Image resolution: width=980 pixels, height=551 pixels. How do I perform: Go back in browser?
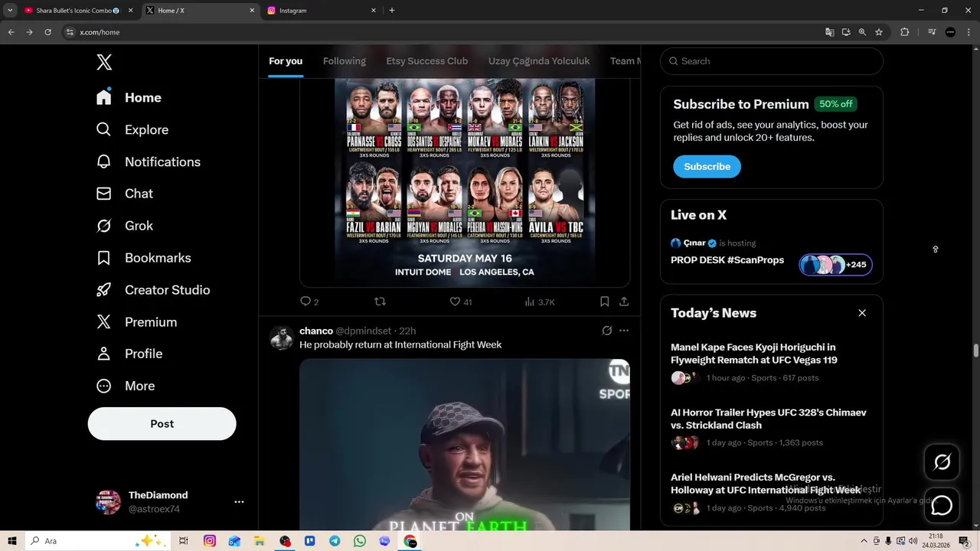click(x=11, y=32)
